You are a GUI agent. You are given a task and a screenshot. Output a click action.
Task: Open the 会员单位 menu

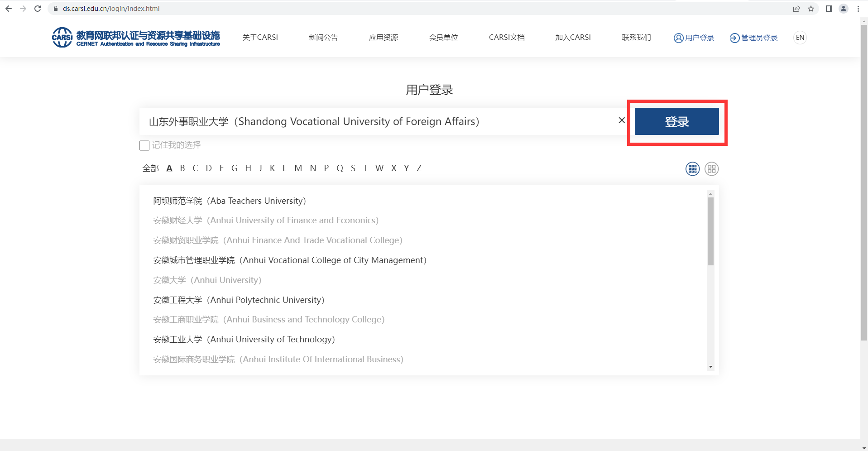pos(444,37)
